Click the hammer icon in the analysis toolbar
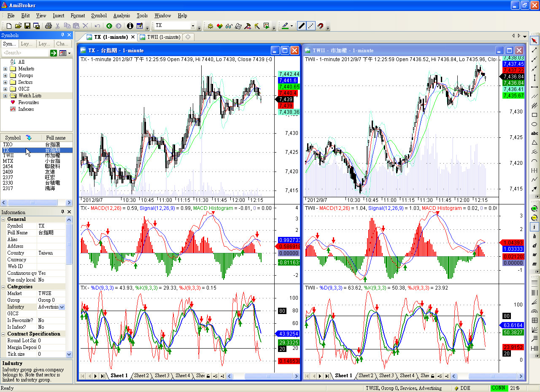This screenshot has height=392, width=540. click(248, 26)
